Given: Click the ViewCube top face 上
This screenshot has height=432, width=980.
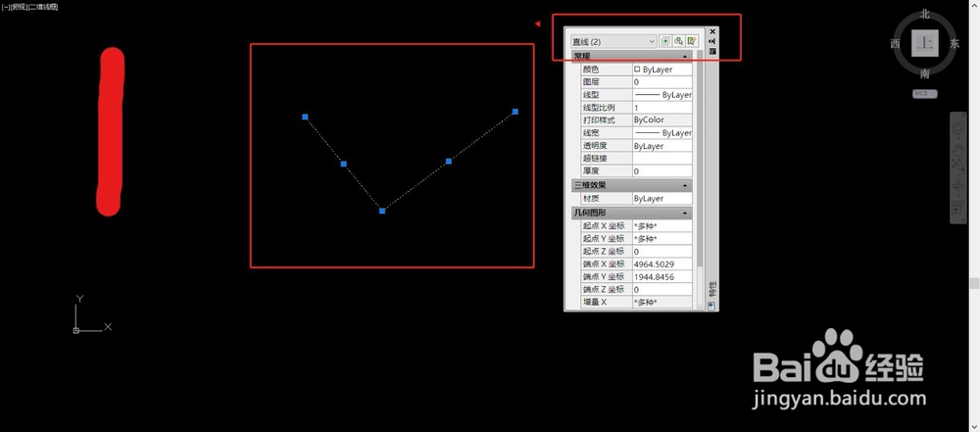Looking at the screenshot, I should click(925, 43).
